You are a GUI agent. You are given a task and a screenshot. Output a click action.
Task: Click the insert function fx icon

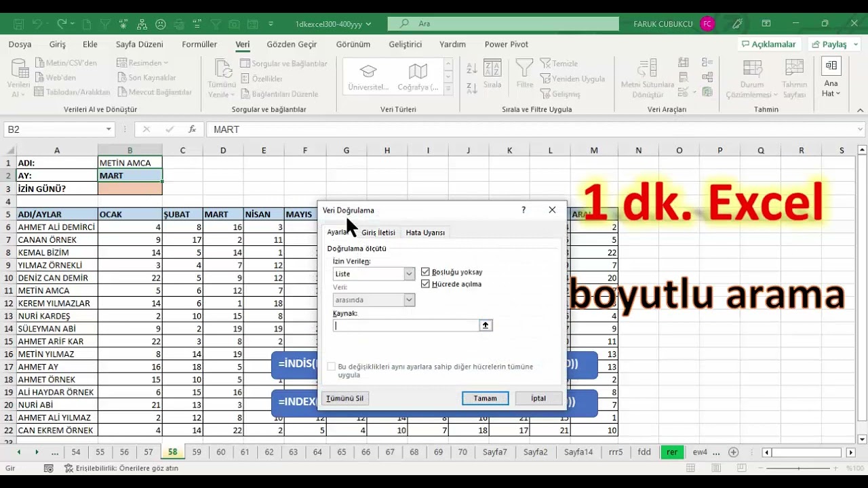(192, 129)
